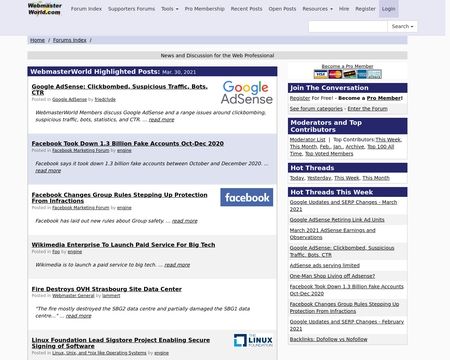
Task: Click read more on AdSense clickbombing summary
Action: pyautogui.click(x=161, y=120)
